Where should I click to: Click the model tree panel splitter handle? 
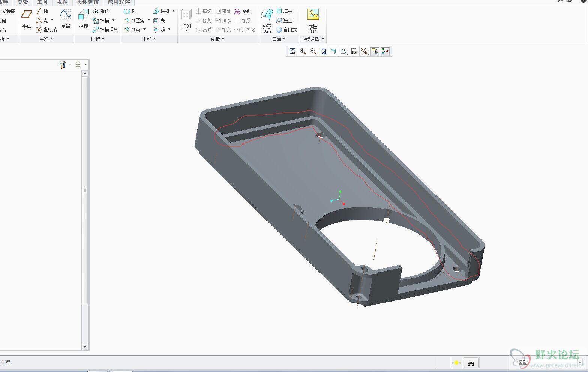click(85, 190)
